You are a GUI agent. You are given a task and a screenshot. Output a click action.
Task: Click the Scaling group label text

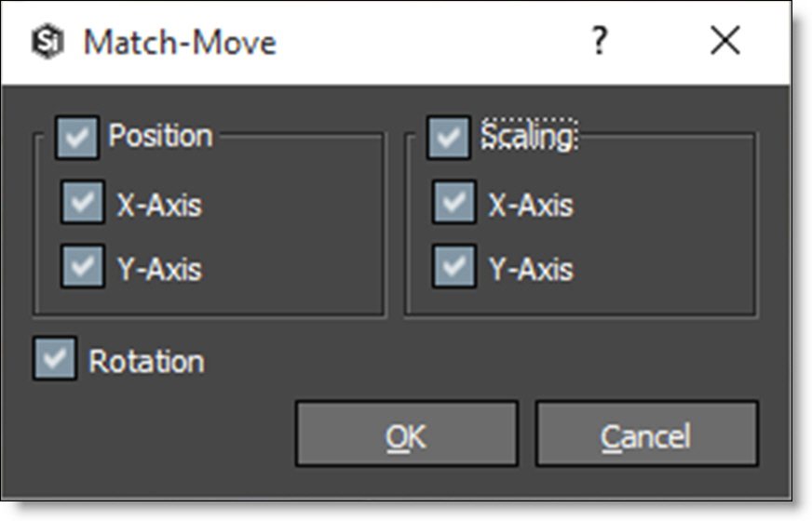[x=528, y=137]
